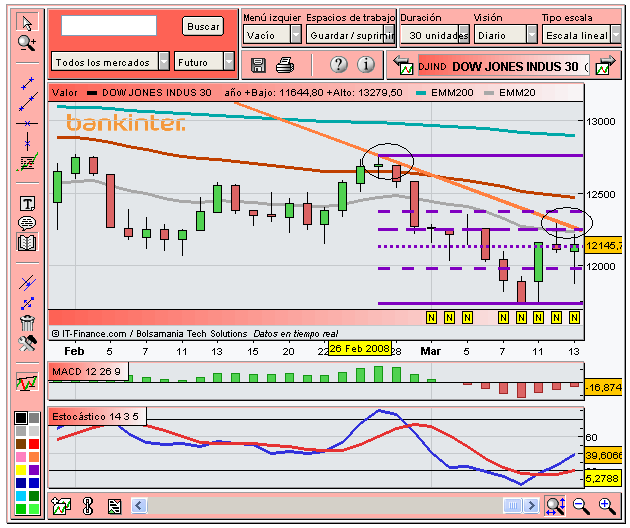Activate the magnifier zoom tool in left toolbar
This screenshot has width=630, height=528.
pos(27,43)
